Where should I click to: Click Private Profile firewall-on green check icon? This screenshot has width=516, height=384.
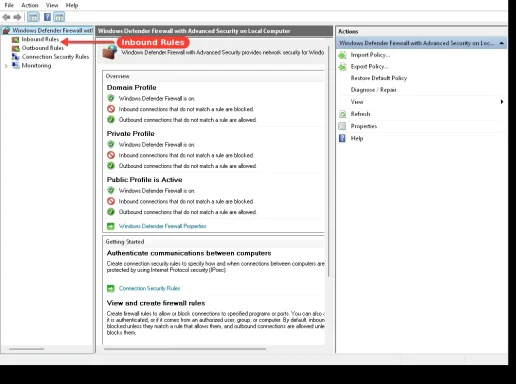point(111,144)
